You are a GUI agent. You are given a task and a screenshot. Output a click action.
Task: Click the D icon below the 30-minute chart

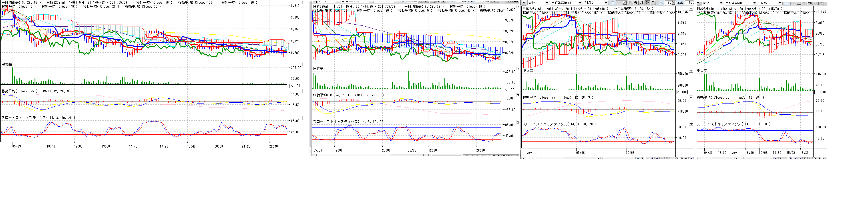[x=667, y=158]
